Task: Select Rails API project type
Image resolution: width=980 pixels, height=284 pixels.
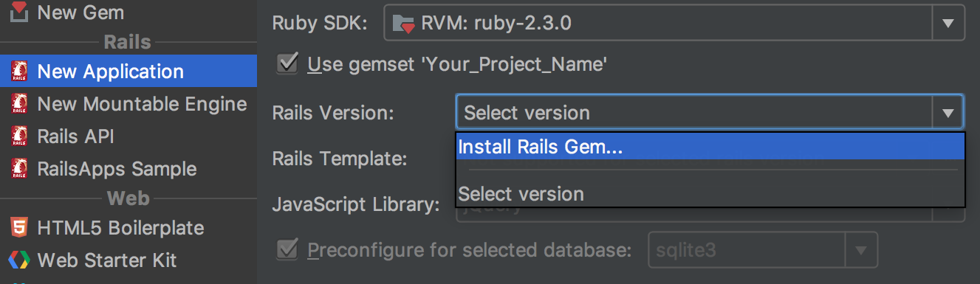Action: coord(129,136)
